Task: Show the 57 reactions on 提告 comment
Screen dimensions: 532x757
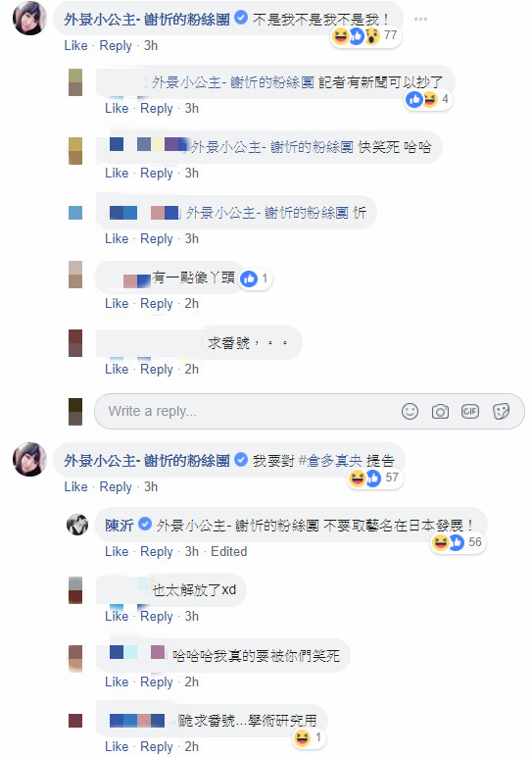Action: pos(374,478)
